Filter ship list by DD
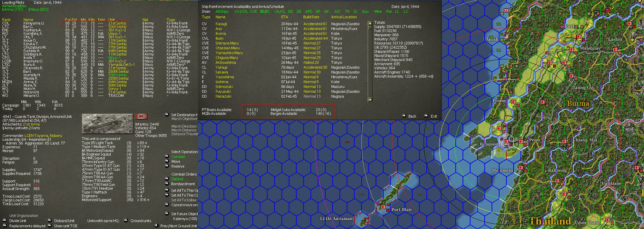Screen dimensions: 644x229 coord(290,11)
